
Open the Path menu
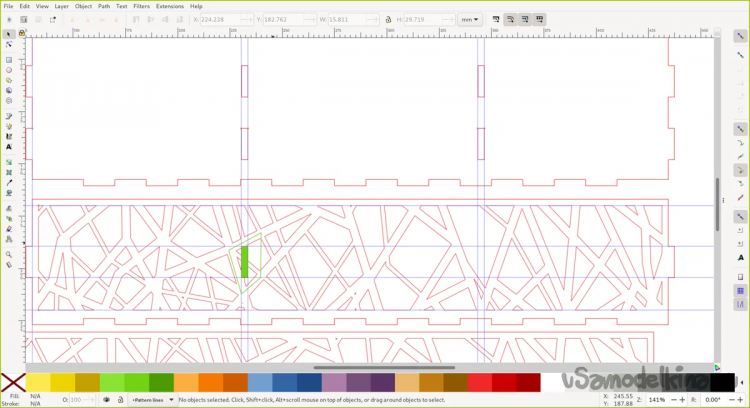point(104,6)
